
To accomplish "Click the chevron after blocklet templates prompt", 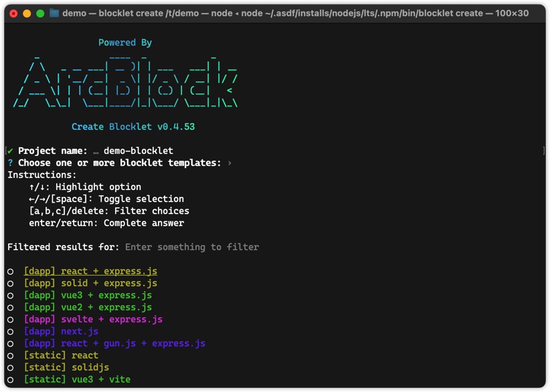I will [230, 163].
